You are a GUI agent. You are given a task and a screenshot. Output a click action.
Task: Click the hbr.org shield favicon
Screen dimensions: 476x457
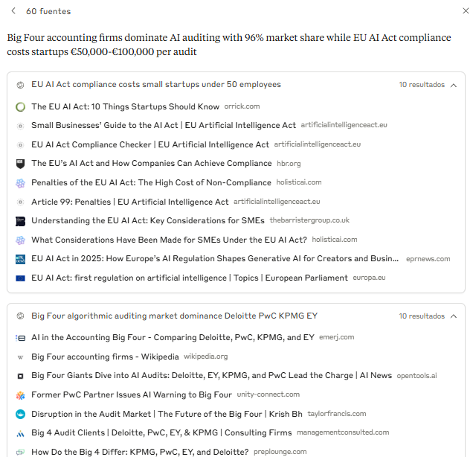point(21,164)
